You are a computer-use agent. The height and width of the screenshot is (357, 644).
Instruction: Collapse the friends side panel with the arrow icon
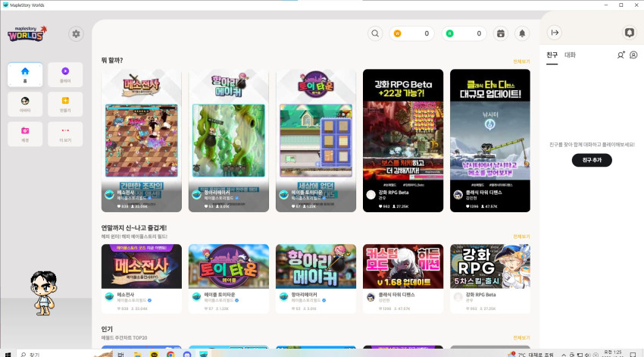pyautogui.click(x=555, y=33)
